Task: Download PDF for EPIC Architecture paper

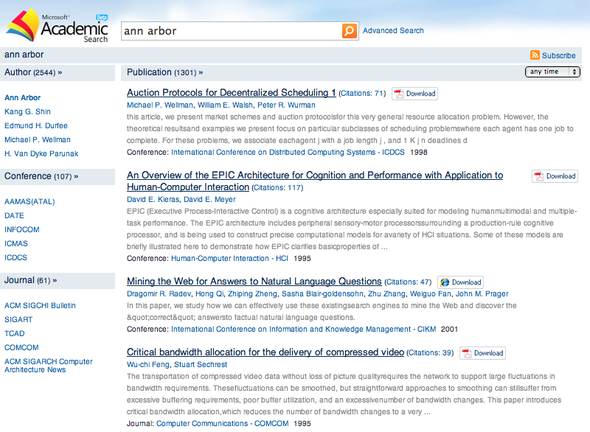Action: tap(555, 176)
